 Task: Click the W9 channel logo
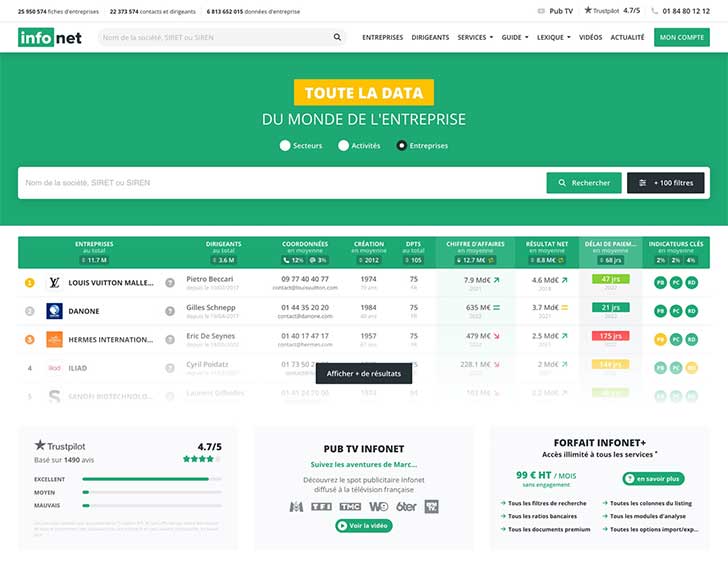[378, 506]
